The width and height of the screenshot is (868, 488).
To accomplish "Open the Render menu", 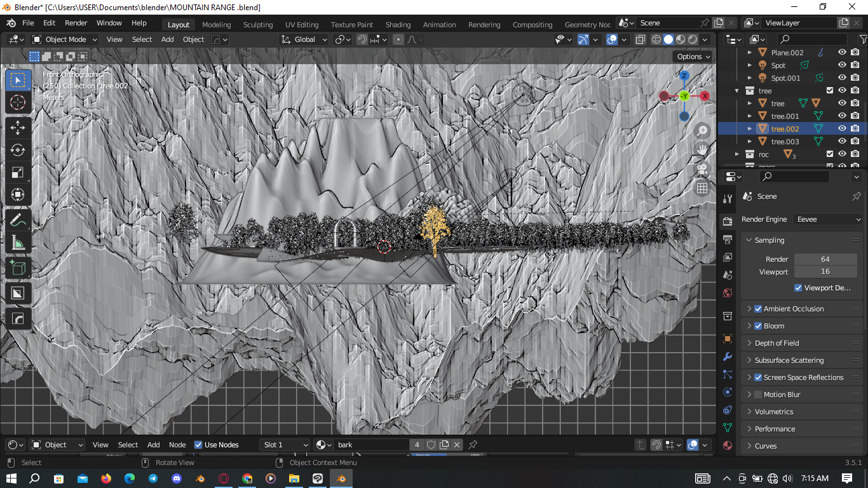I will [76, 23].
